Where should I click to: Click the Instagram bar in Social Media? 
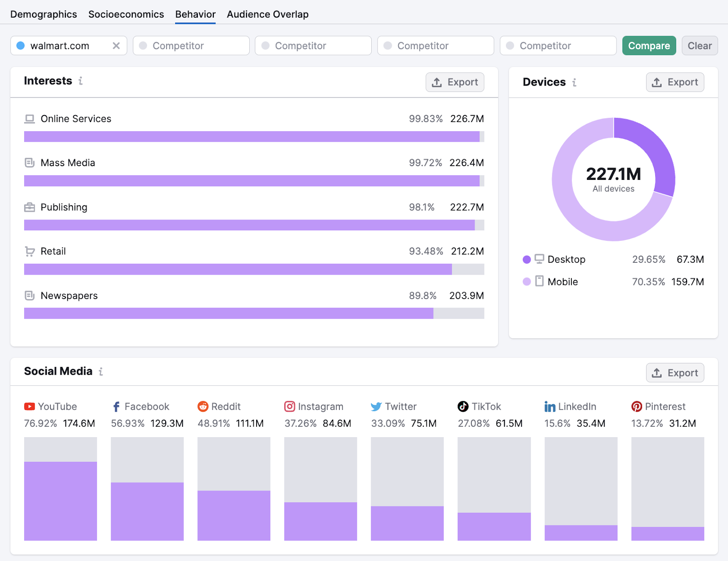pos(320,489)
